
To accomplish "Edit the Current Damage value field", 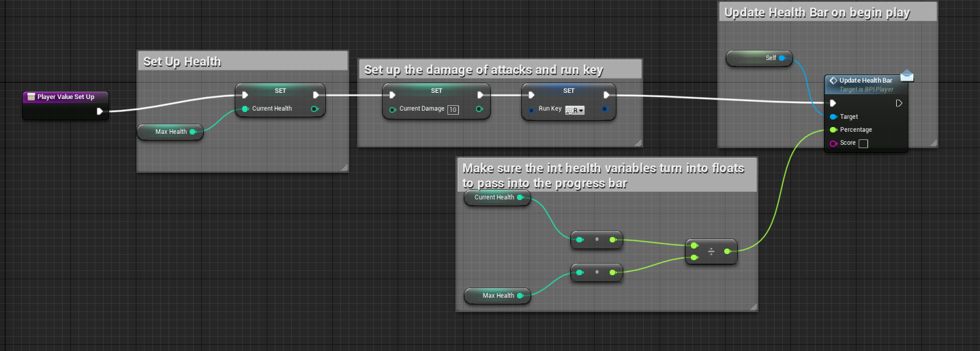I will coord(453,109).
